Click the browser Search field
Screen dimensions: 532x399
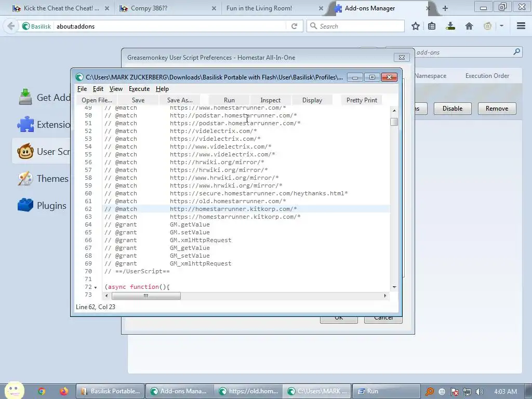355,26
